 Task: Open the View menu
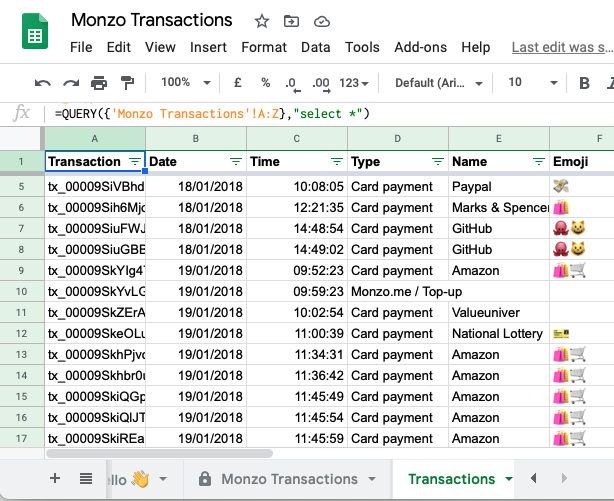(x=160, y=47)
